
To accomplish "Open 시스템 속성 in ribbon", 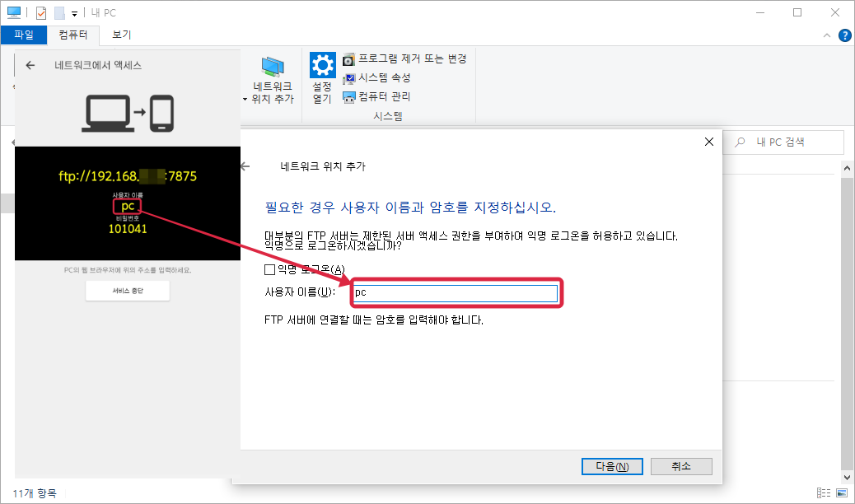I will pos(376,78).
